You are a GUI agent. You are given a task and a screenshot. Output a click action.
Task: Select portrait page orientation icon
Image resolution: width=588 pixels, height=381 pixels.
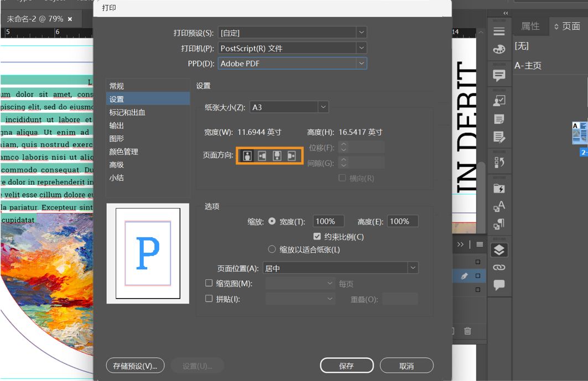[247, 155]
